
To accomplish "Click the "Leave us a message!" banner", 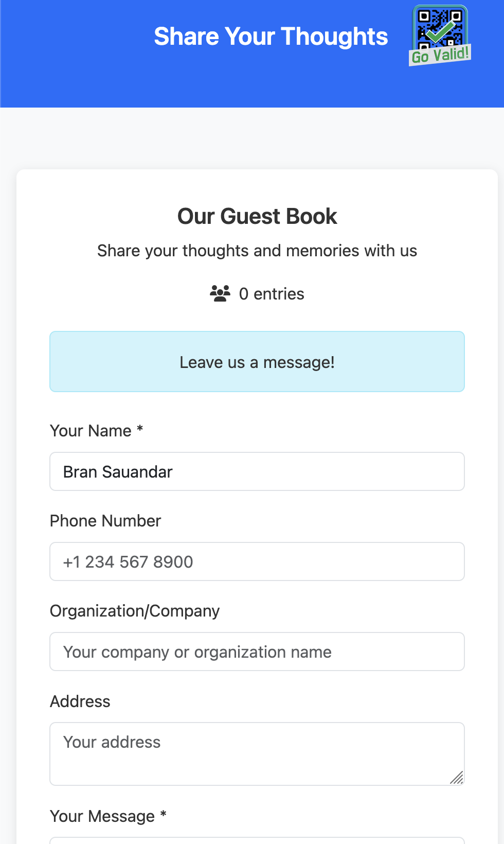I will (x=257, y=362).
